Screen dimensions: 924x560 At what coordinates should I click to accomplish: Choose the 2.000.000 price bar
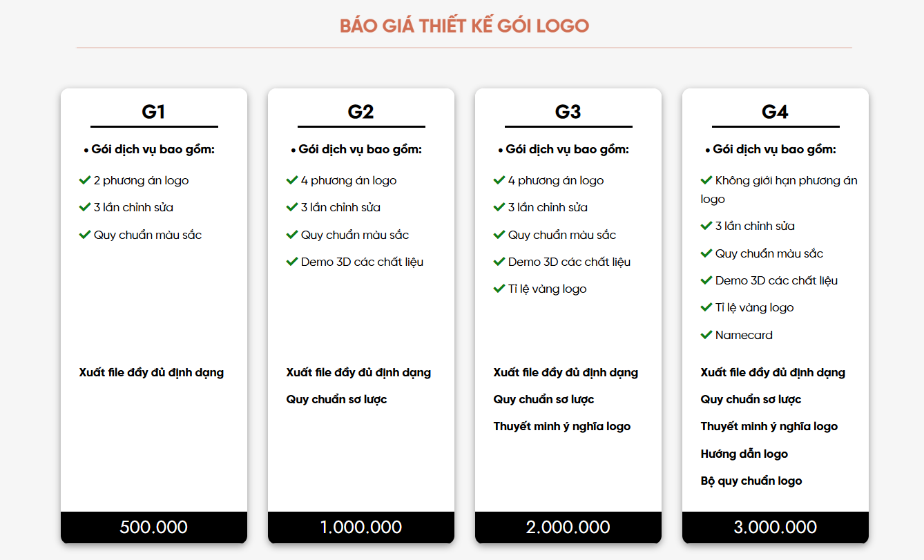point(568,528)
